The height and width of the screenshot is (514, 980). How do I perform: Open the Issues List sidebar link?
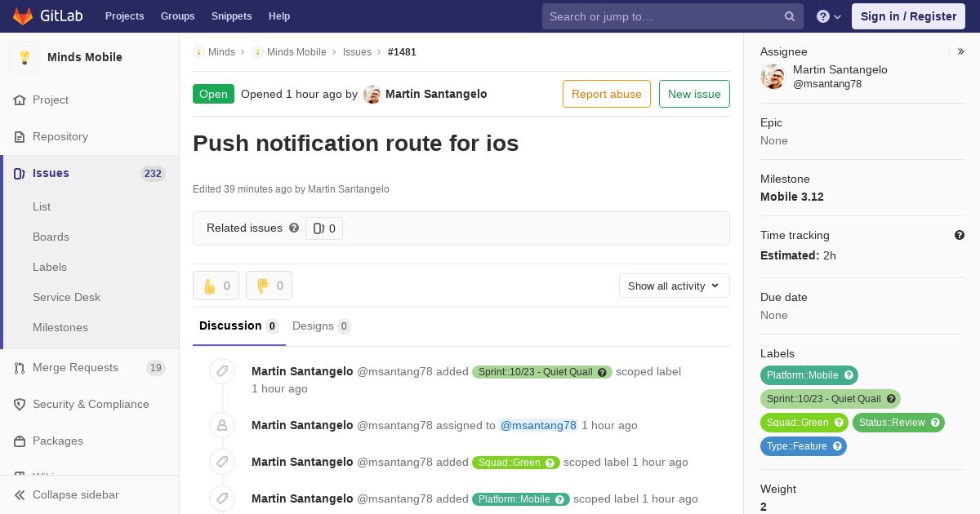click(x=42, y=206)
